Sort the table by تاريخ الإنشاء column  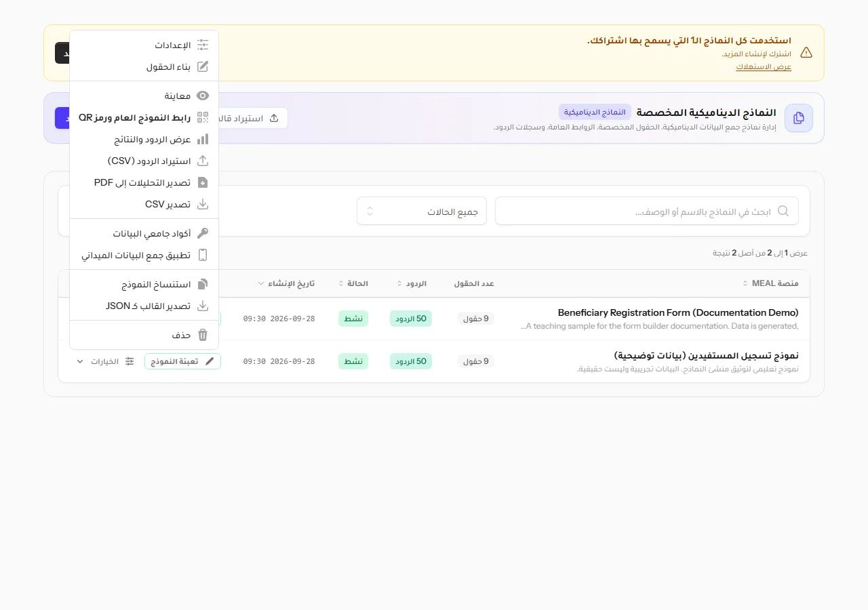click(286, 283)
